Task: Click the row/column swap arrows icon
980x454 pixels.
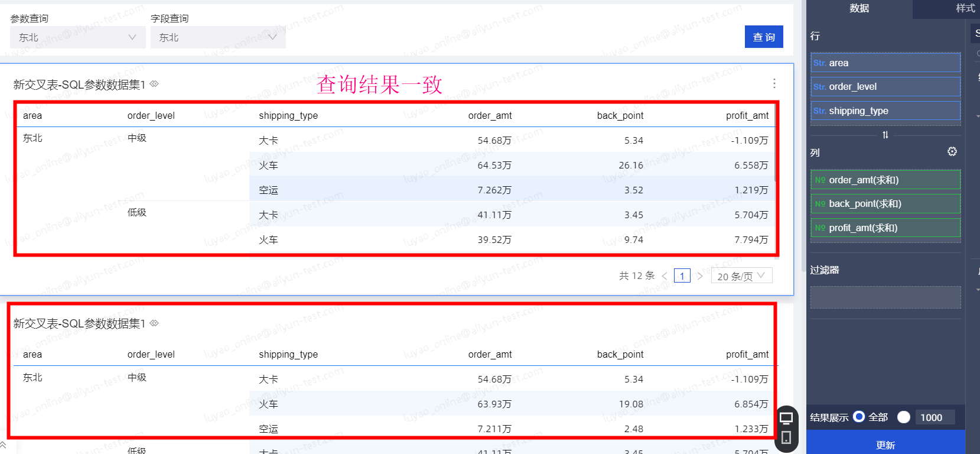Action: (x=885, y=135)
